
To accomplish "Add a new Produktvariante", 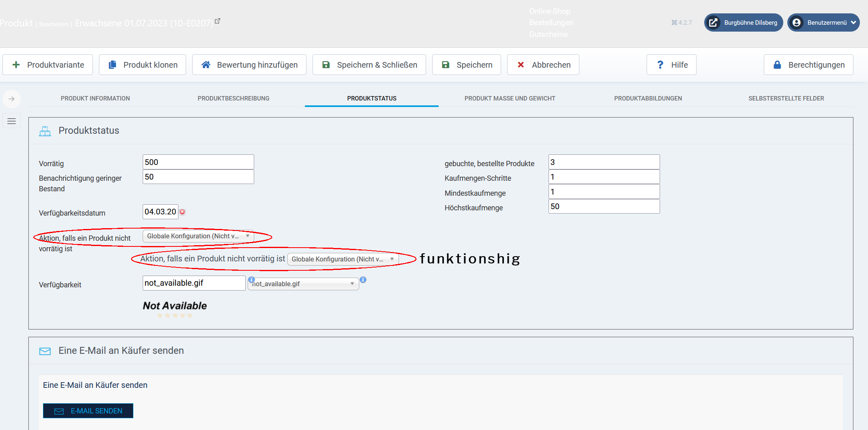I will (48, 65).
